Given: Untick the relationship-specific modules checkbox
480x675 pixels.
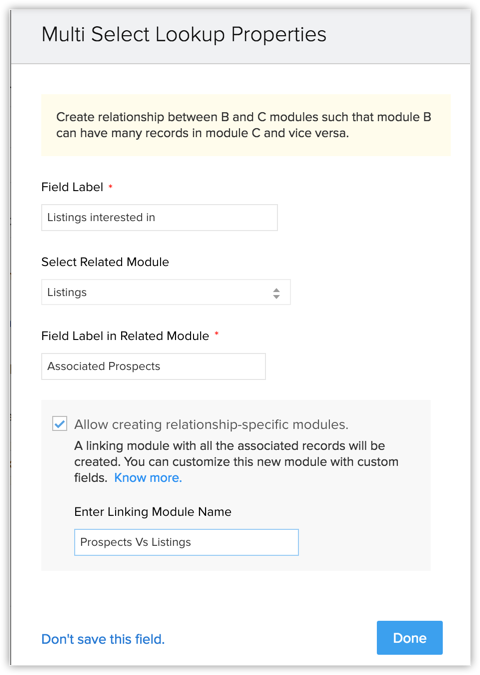Looking at the screenshot, I should point(59,424).
